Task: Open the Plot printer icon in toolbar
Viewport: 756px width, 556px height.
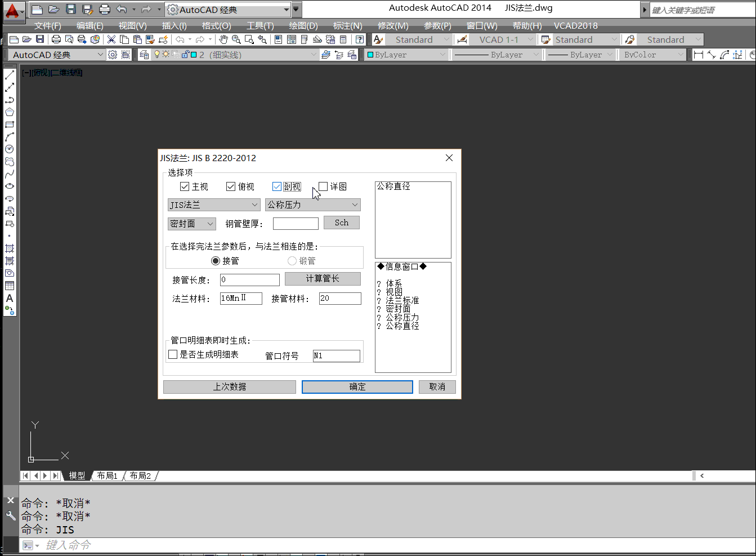Action: [56, 39]
